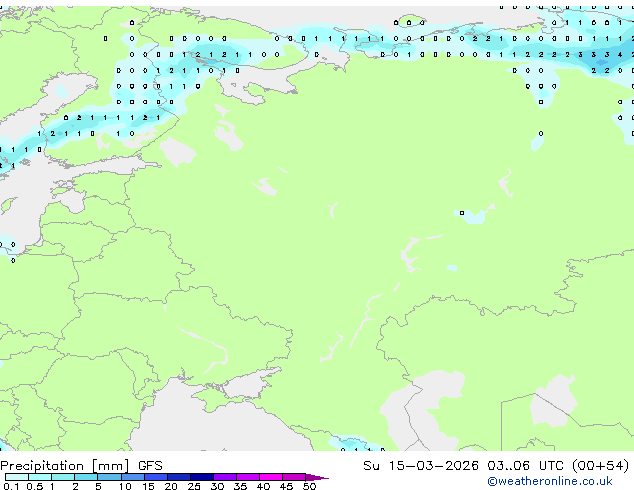
Task: Click the '50' legend scale value
Action: coord(309,486)
